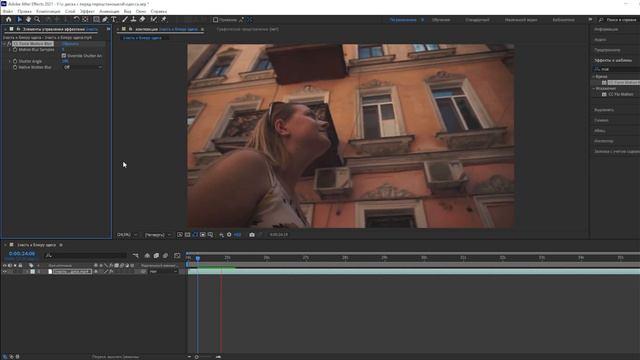The height and width of the screenshot is (360, 640).
Task: Select the Rectangle shape tool
Action: [96, 19]
